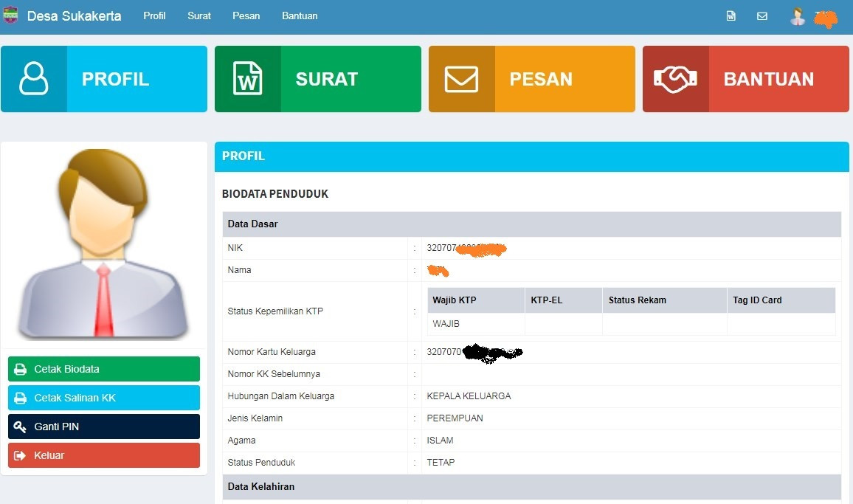
Task: Click the Word document icon on SURAT tile
Action: pyautogui.click(x=247, y=79)
